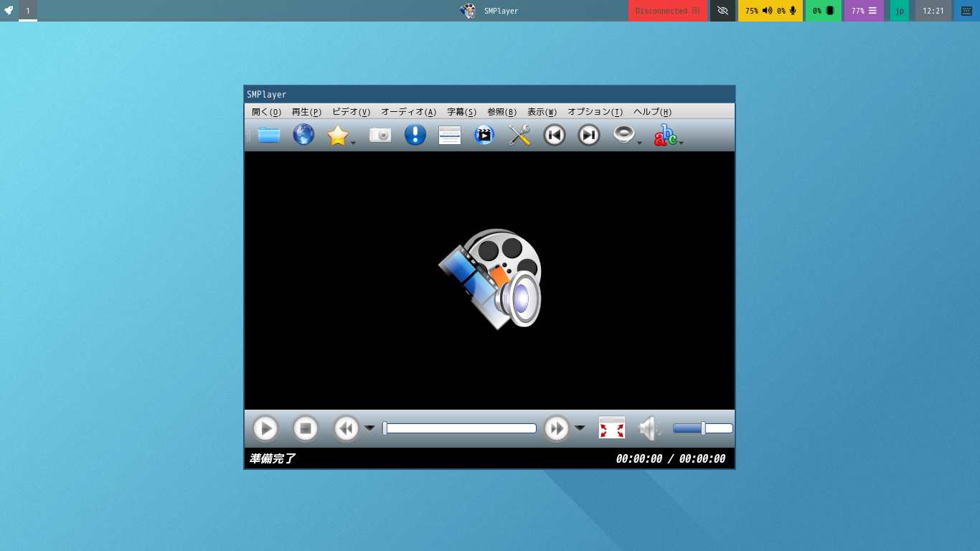Open a file with the folder icon
The height and width of the screenshot is (551, 980).
click(269, 135)
